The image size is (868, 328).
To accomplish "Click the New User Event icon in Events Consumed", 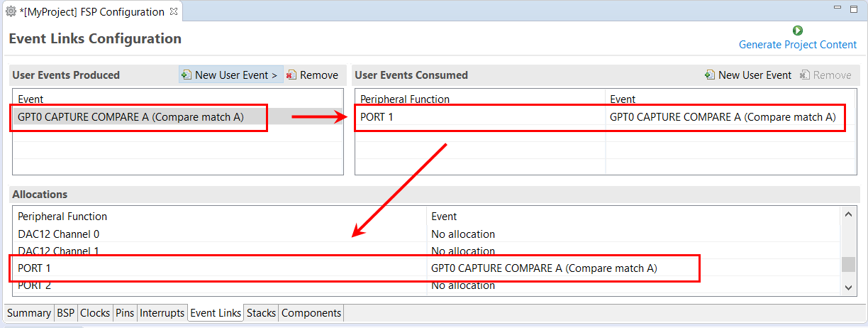I will coord(710,75).
